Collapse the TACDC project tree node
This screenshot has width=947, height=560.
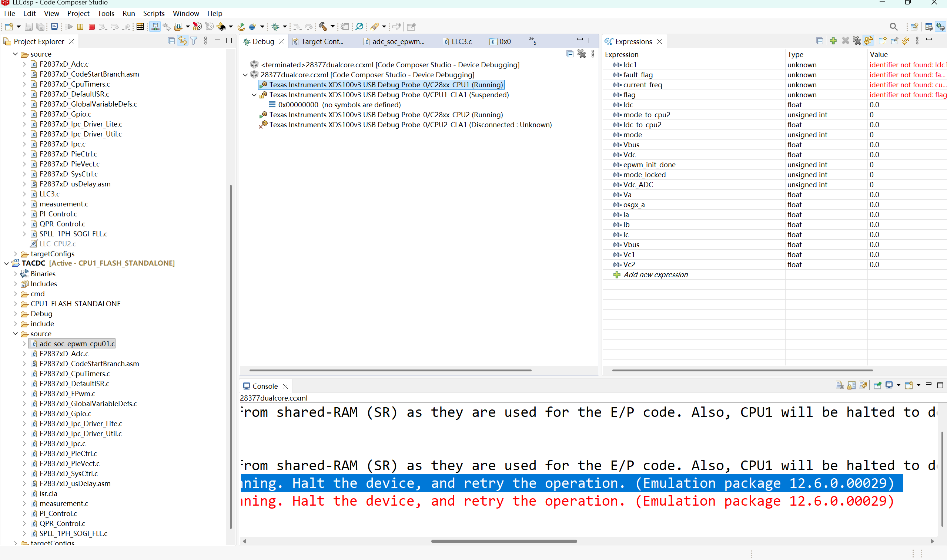6,263
